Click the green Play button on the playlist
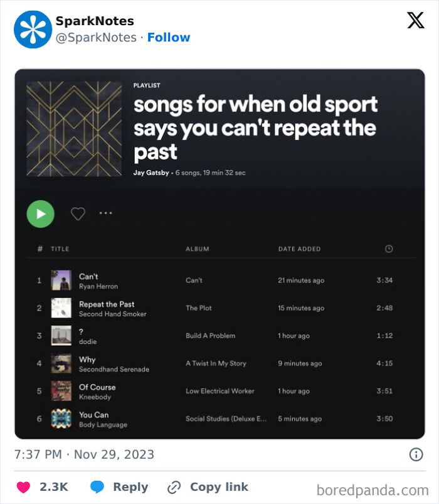439x504 pixels. [x=40, y=214]
